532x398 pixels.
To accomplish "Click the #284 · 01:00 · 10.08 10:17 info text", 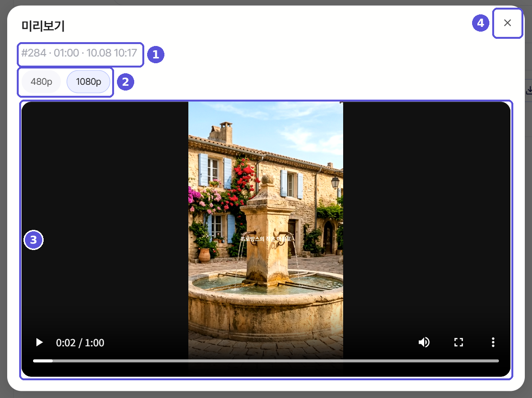I will tap(79, 53).
